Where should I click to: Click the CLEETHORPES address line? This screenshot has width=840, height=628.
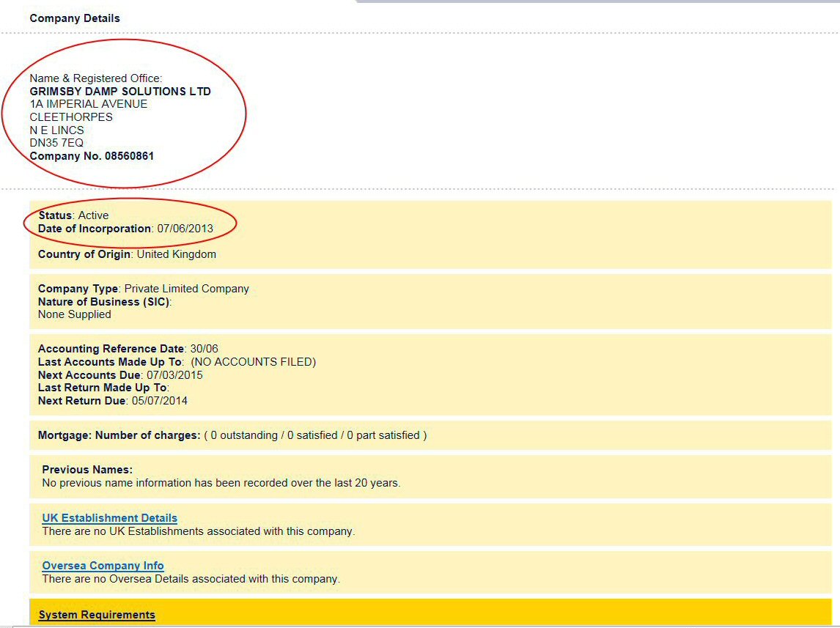(x=71, y=117)
